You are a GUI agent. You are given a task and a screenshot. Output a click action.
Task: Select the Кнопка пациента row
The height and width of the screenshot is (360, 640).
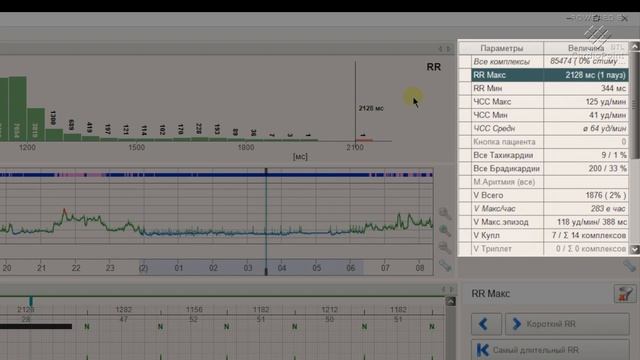click(549, 142)
